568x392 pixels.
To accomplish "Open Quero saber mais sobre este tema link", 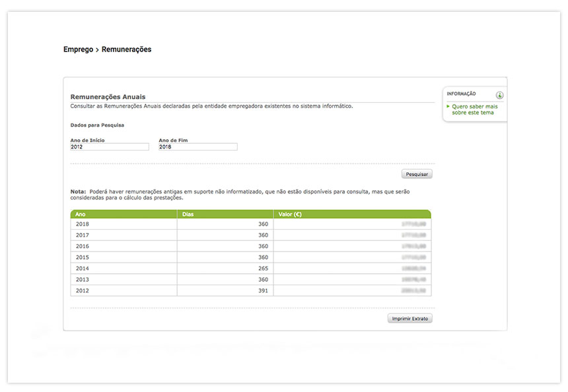I will [473, 110].
